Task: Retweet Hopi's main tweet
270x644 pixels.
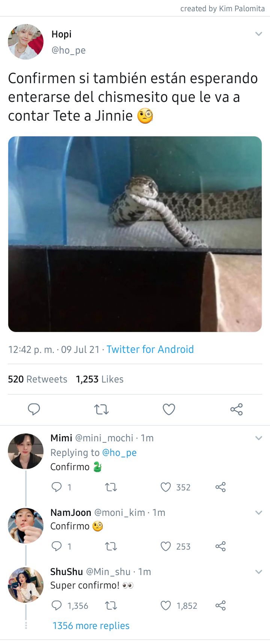Action: (x=101, y=409)
